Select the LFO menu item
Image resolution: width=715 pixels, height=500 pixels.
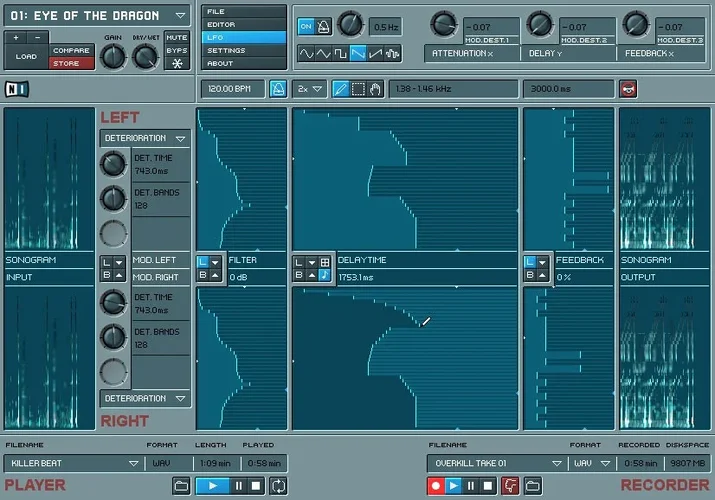(x=244, y=37)
